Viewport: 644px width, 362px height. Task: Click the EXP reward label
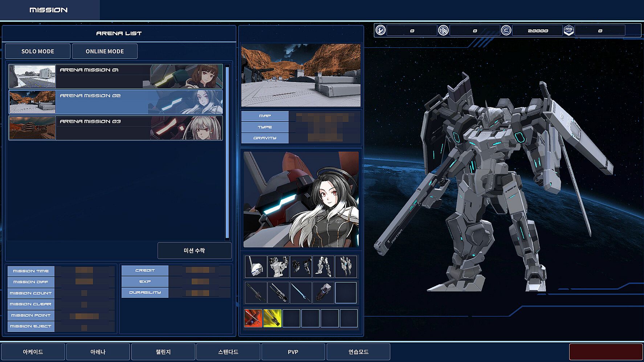point(145,281)
